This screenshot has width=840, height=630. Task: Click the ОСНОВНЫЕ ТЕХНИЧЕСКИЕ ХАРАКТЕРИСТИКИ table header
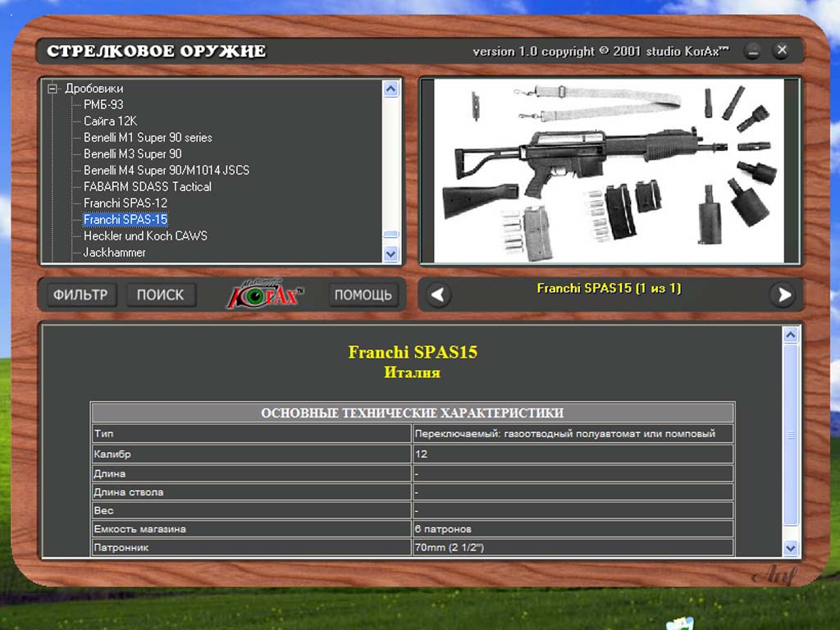[413, 413]
